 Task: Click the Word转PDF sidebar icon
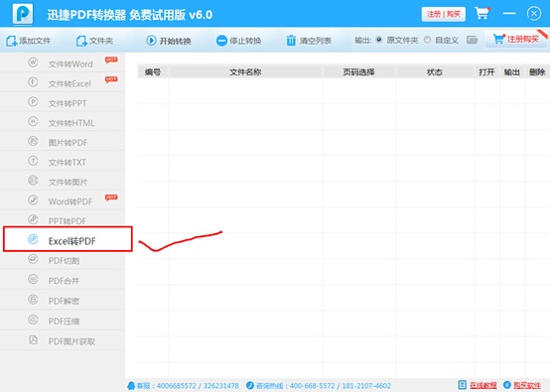click(x=33, y=199)
